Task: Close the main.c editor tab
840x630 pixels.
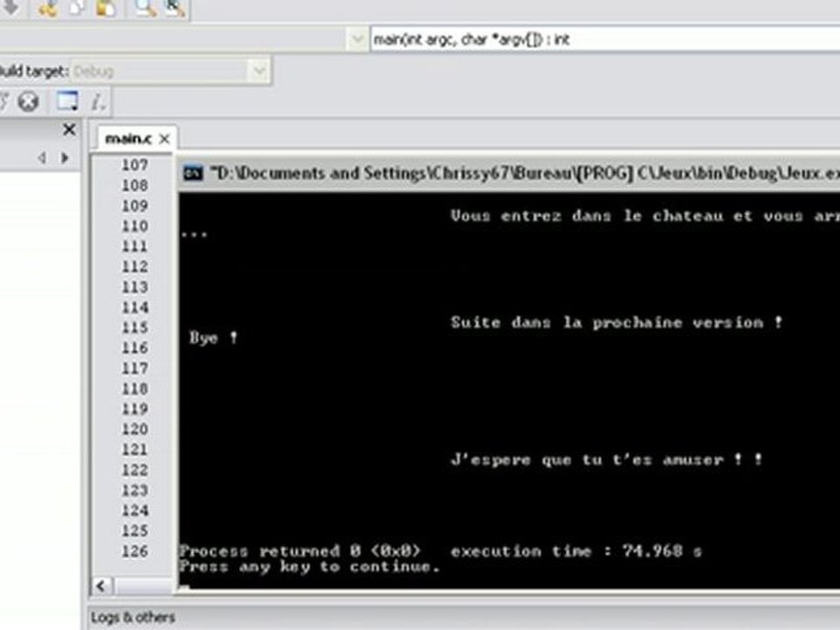Action: (x=164, y=139)
